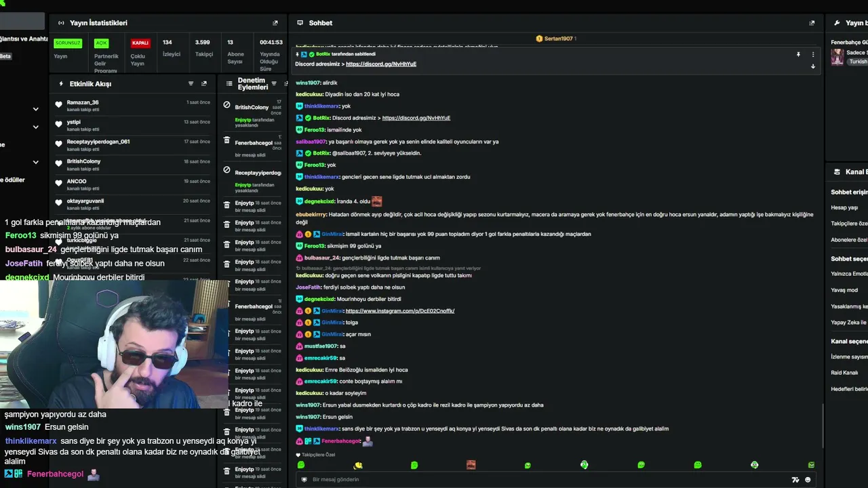Image resolution: width=868 pixels, height=488 pixels.
Task: Click the 'Yavaş mod' chat setting
Action: tap(844, 290)
